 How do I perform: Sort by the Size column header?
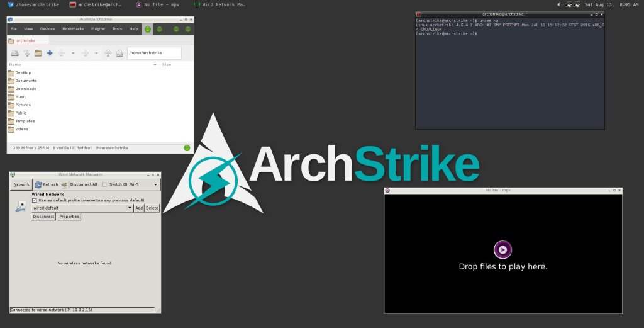click(x=166, y=65)
